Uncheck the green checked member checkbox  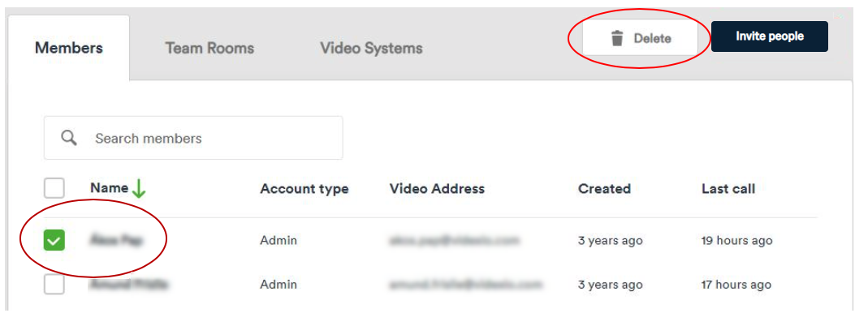coord(54,240)
